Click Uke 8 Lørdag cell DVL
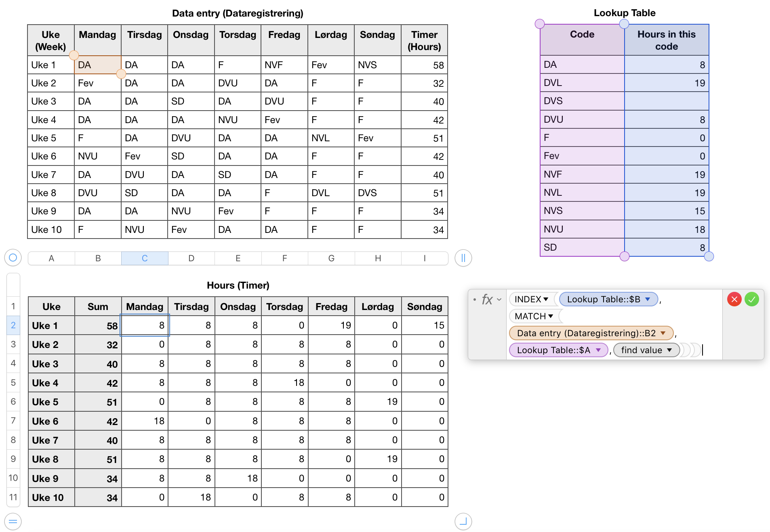Viewport: 770px width, 532px height. pos(331,193)
